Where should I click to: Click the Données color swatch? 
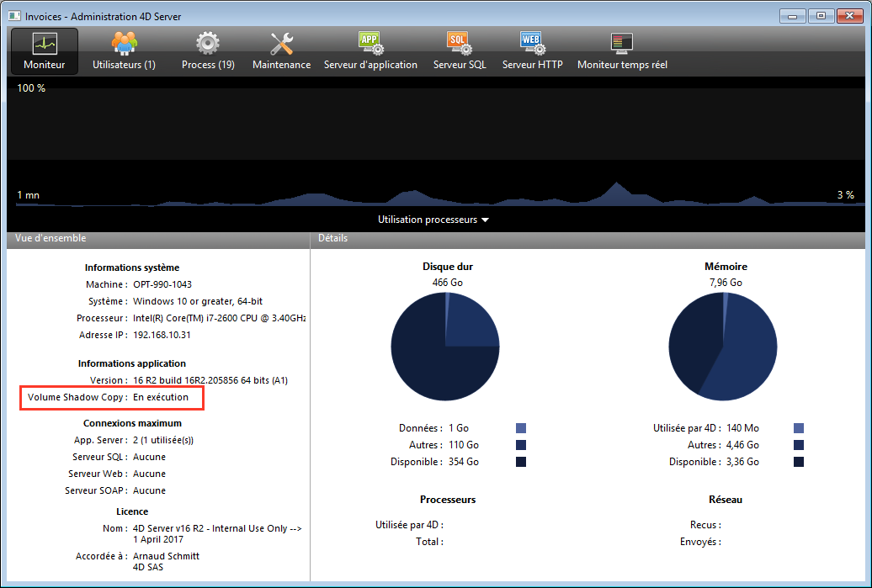[x=521, y=428]
